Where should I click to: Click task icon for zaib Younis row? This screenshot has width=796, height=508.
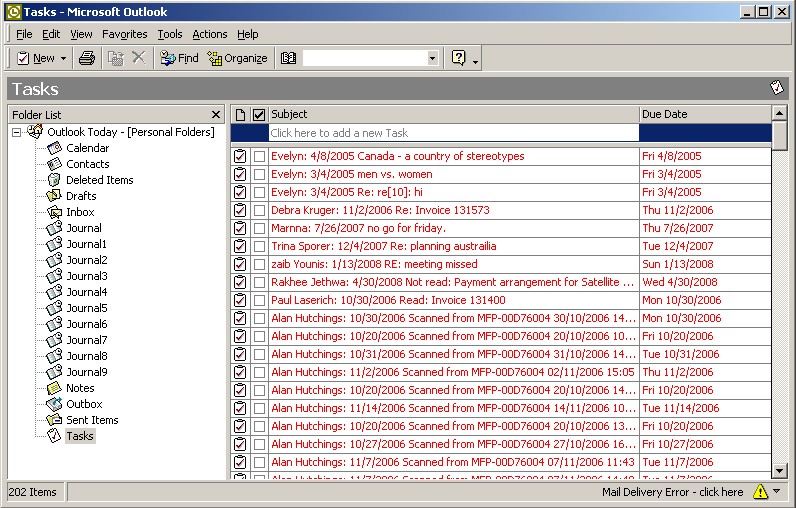[x=240, y=264]
